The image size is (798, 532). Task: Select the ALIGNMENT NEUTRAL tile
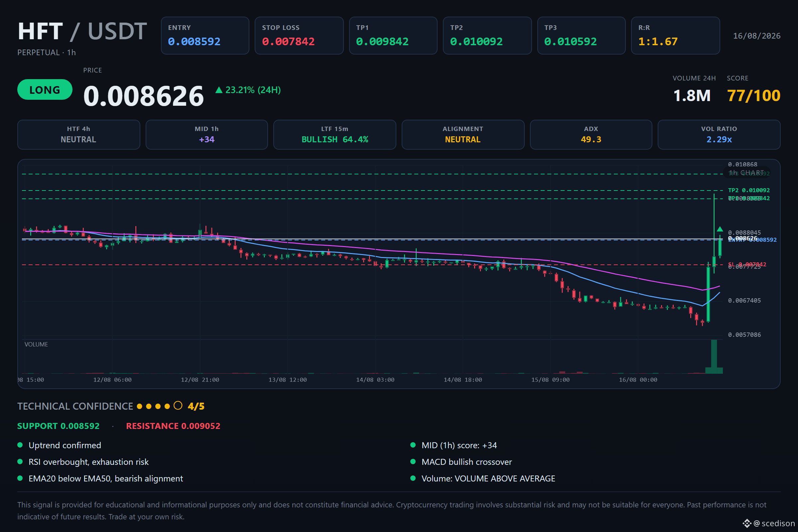tap(463, 135)
